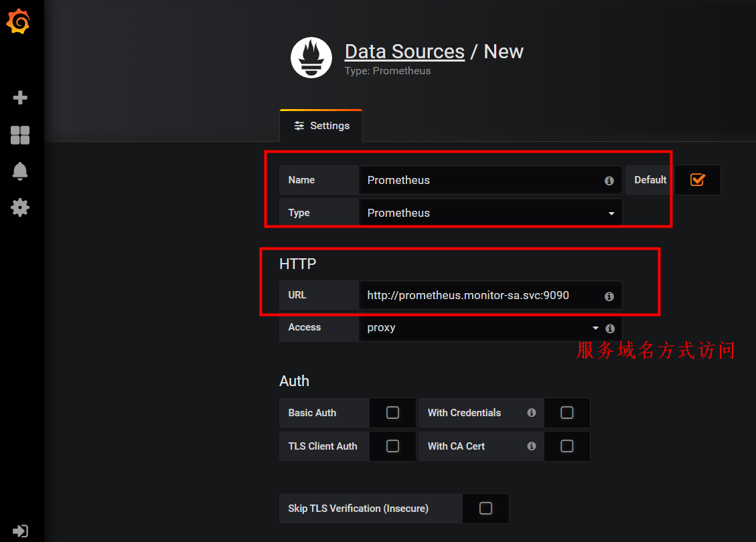Screen dimensions: 756x542
Task: Show info tooltip for URL field
Action: coord(609,296)
